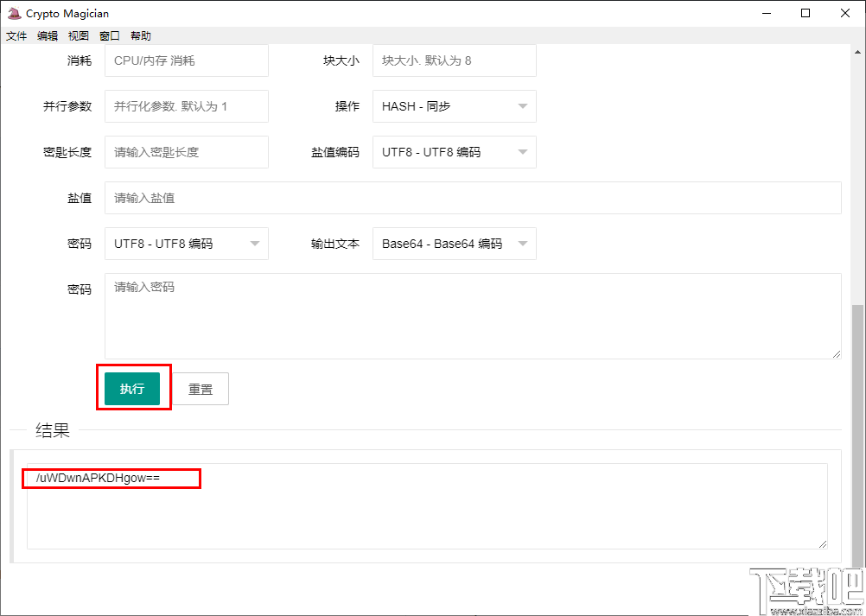The image size is (866, 616).
Task: Open the 密码 encoding dropdown showing UTF8
Action: 186,243
